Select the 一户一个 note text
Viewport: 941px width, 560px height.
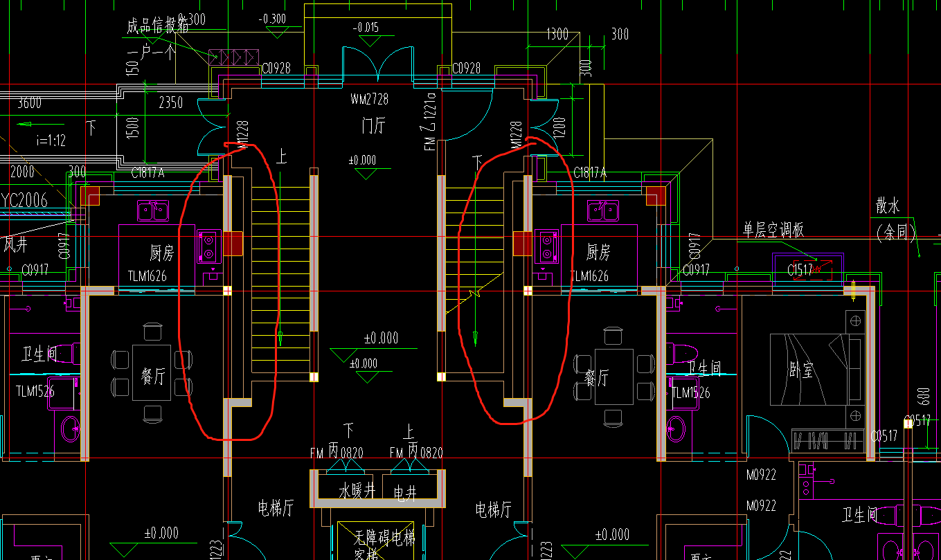coord(152,52)
